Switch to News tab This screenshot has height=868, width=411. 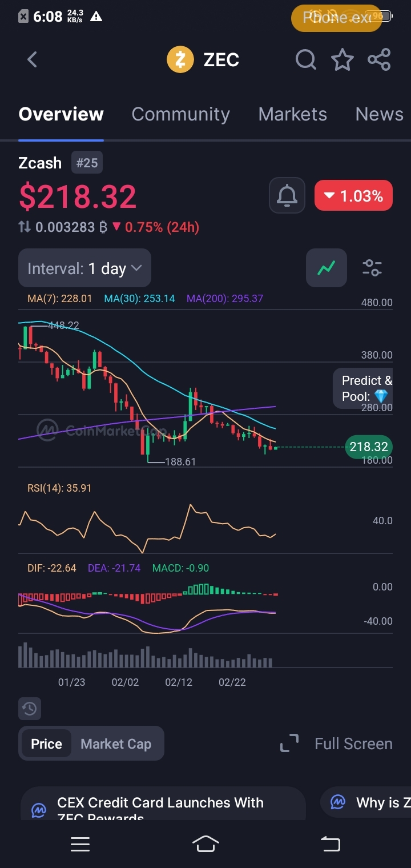tap(380, 114)
